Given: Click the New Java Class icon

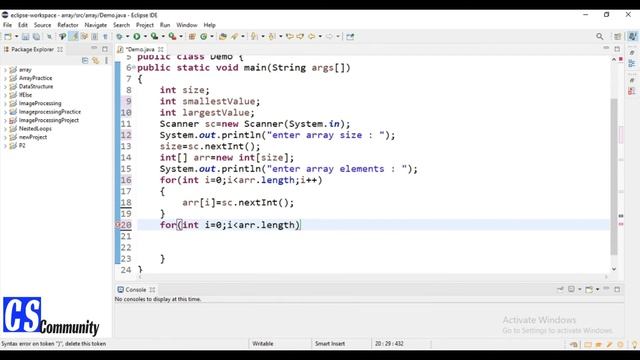Looking at the screenshot, I should pyautogui.click(x=203, y=37).
